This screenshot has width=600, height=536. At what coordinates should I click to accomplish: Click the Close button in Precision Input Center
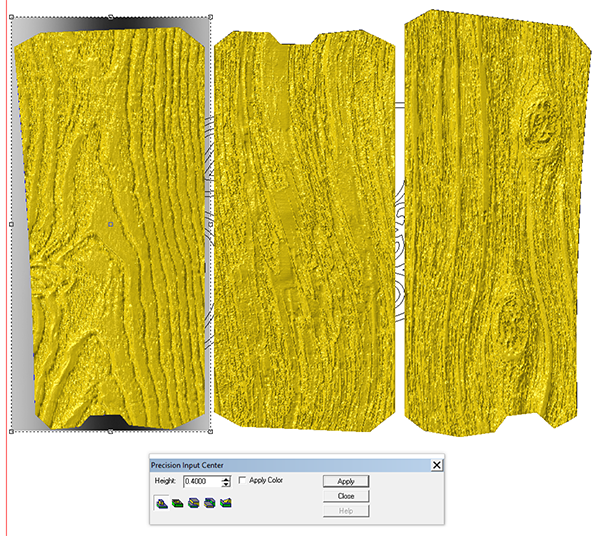(346, 496)
